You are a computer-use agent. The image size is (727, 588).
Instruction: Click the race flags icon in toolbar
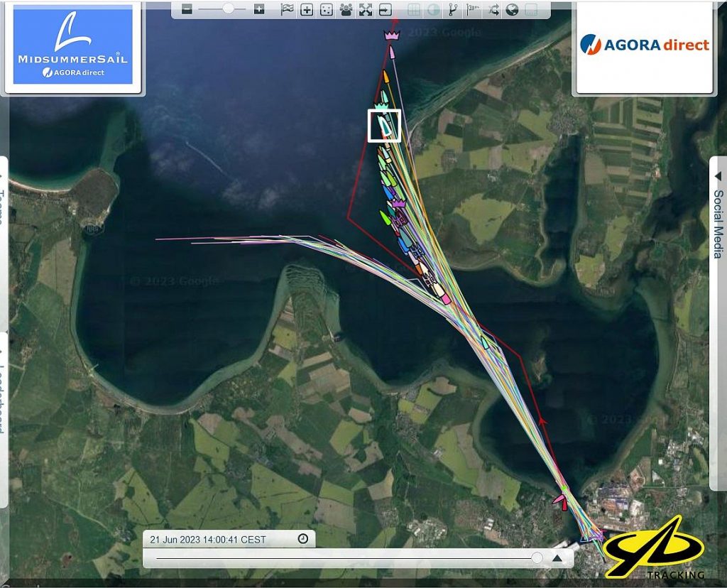[x=287, y=9]
